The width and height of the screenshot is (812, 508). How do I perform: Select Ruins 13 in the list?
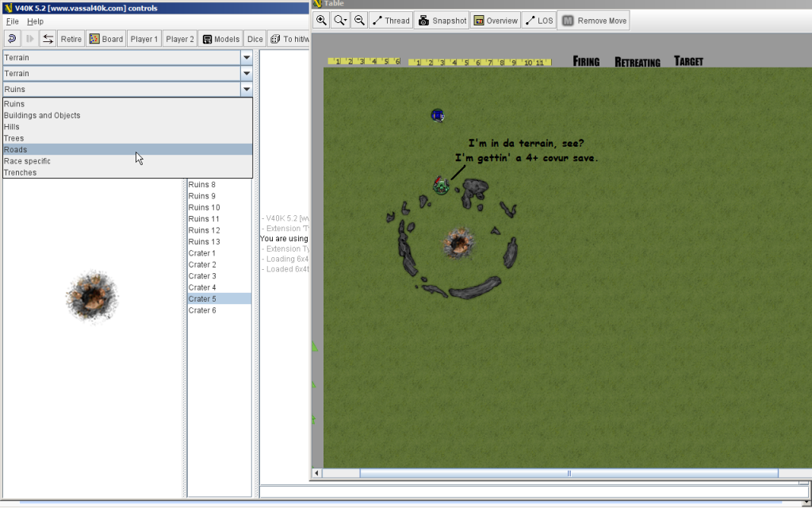219,241
